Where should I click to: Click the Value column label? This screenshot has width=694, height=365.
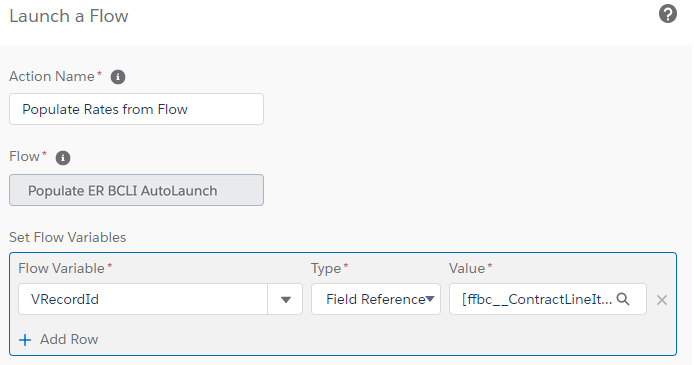[x=467, y=268]
